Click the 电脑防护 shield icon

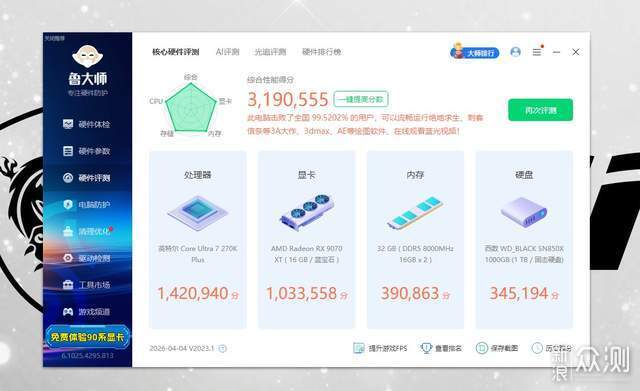coord(68,204)
